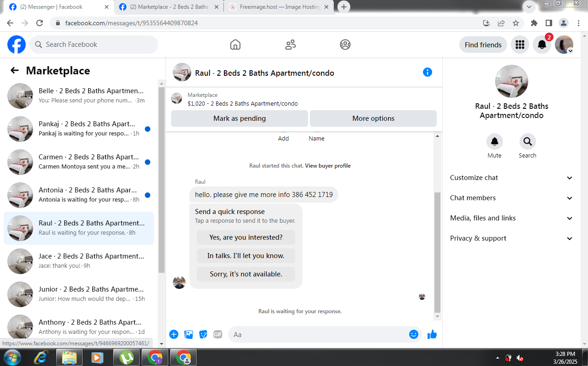Screen dimensions: 588x366
Task: Click the chat messages scrollbar
Action: tap(437, 253)
